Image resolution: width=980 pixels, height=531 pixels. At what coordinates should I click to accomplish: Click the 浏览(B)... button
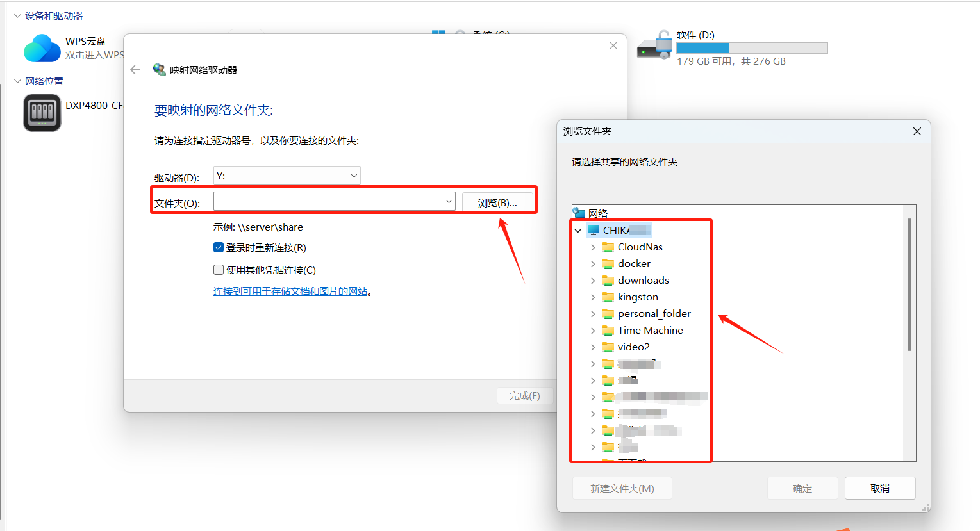click(x=497, y=202)
